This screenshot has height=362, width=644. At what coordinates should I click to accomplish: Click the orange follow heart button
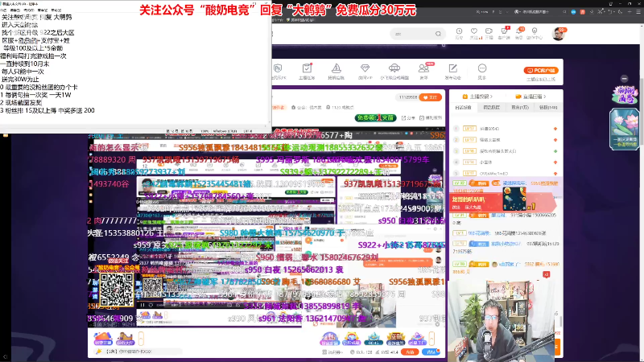point(431,97)
